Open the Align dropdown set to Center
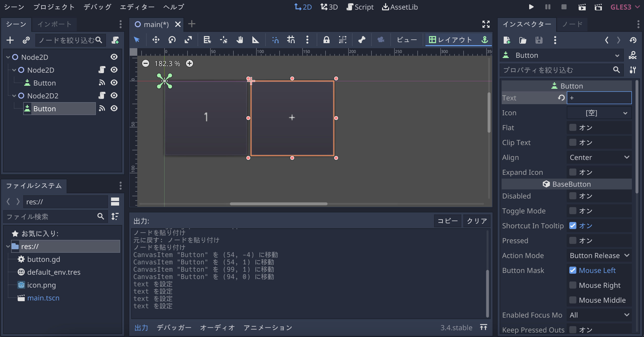This screenshot has height=337, width=644. click(x=599, y=157)
